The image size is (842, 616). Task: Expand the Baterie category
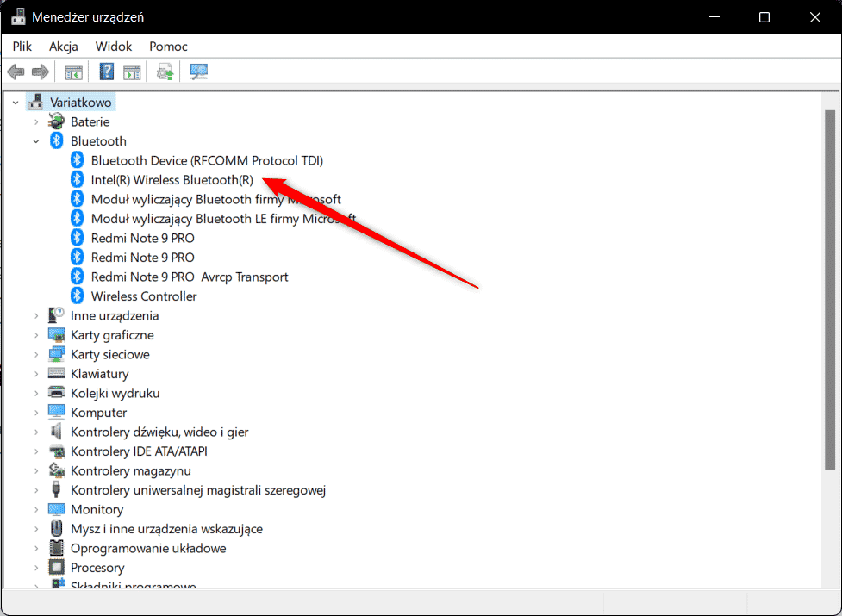coord(36,121)
